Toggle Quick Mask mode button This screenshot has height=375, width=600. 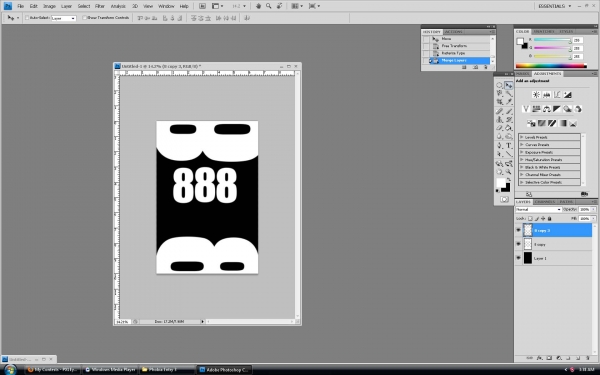click(x=504, y=199)
